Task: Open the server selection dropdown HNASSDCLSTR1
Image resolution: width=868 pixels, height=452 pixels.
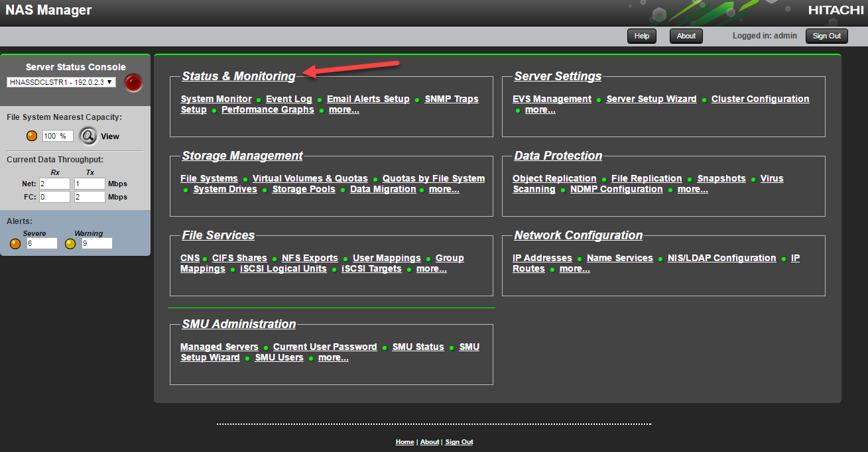Action: [61, 82]
